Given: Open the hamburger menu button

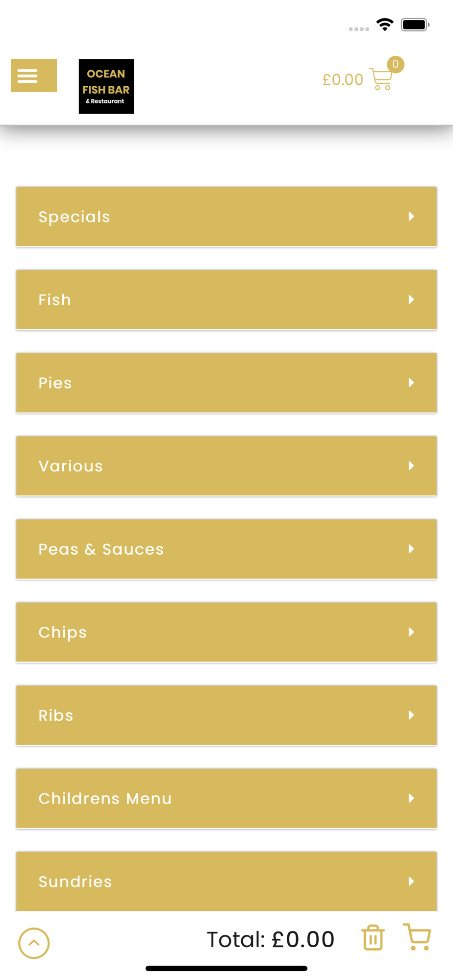Looking at the screenshot, I should [x=34, y=75].
